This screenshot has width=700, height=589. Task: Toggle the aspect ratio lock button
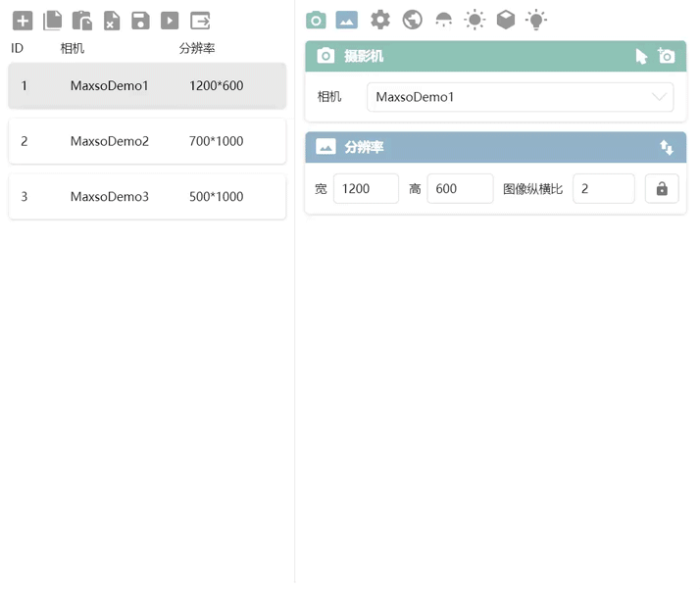tap(662, 189)
